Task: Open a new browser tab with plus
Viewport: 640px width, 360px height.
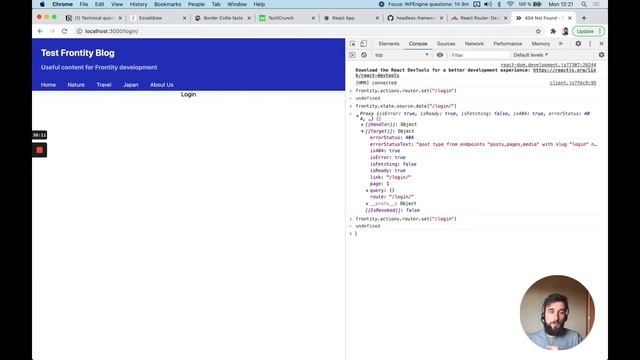Action: 584,18
